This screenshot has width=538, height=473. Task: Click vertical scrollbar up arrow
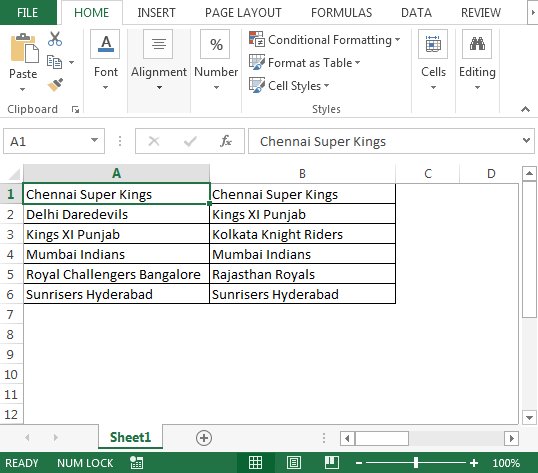[529, 174]
